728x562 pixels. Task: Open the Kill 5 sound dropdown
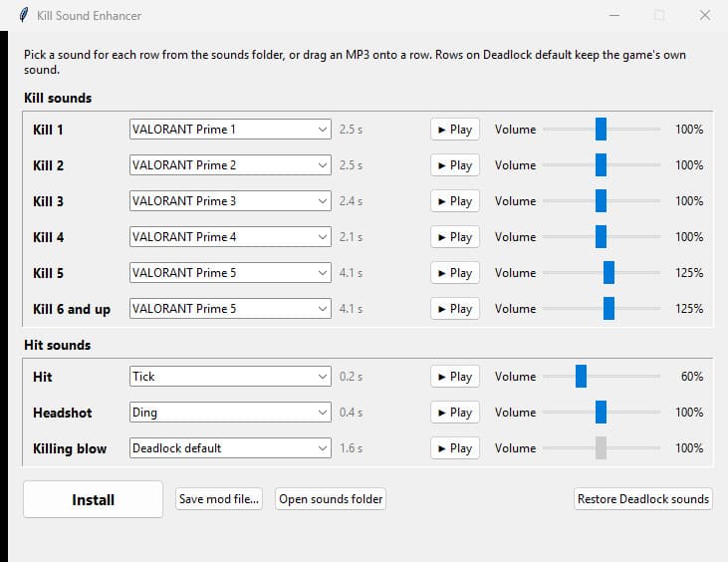[230, 273]
